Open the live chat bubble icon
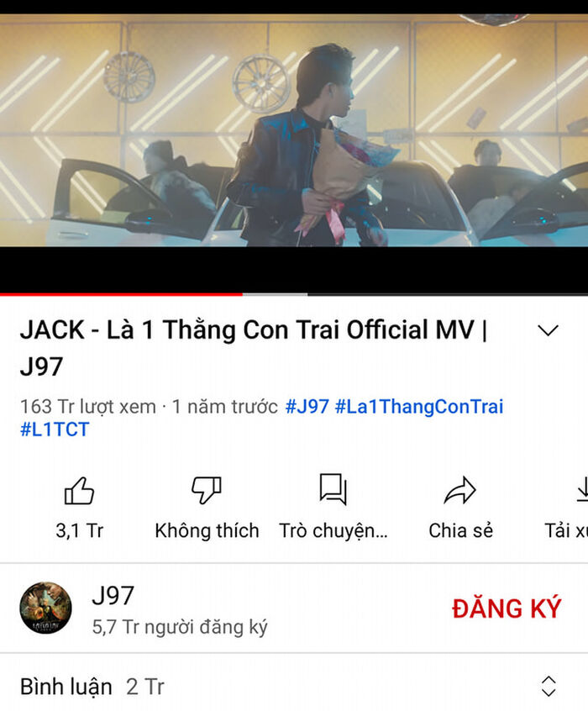This screenshot has width=588, height=711. pos(333,489)
